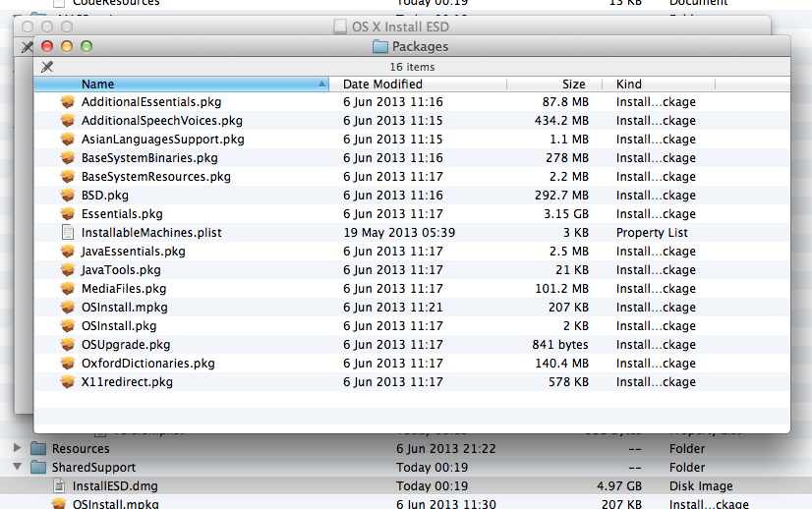The width and height of the screenshot is (812, 509).
Task: Click the OS X Install ESD window title
Action: click(x=400, y=27)
